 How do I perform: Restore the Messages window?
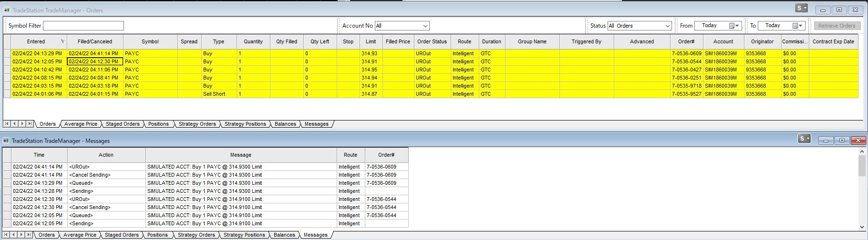click(x=842, y=140)
